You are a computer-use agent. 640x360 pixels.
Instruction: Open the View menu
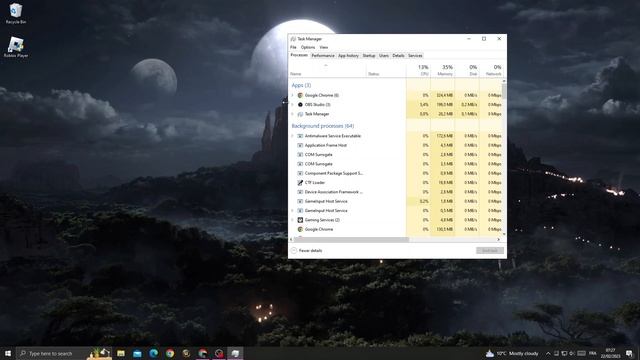pos(324,47)
